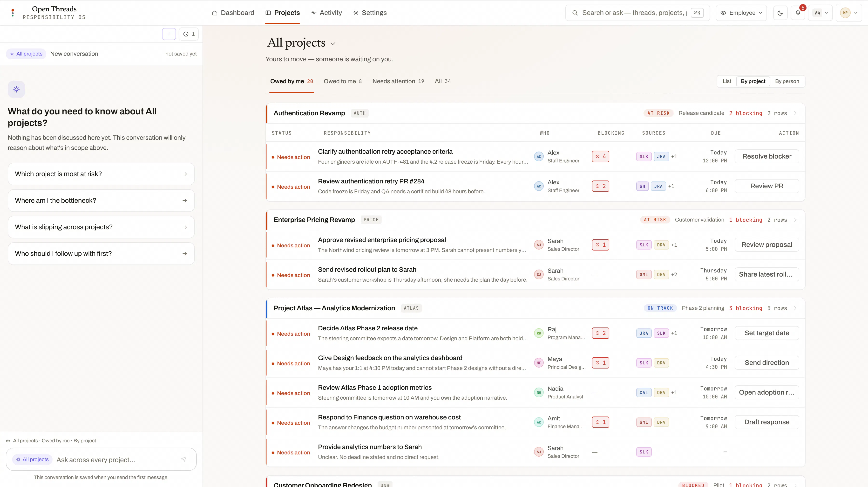Ask Which project is most at risk

[x=101, y=174]
